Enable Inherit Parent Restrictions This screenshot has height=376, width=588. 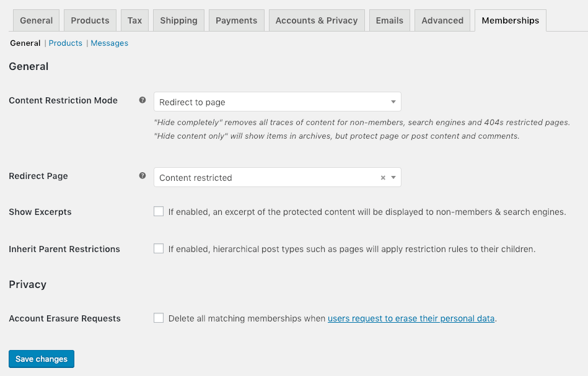point(159,248)
